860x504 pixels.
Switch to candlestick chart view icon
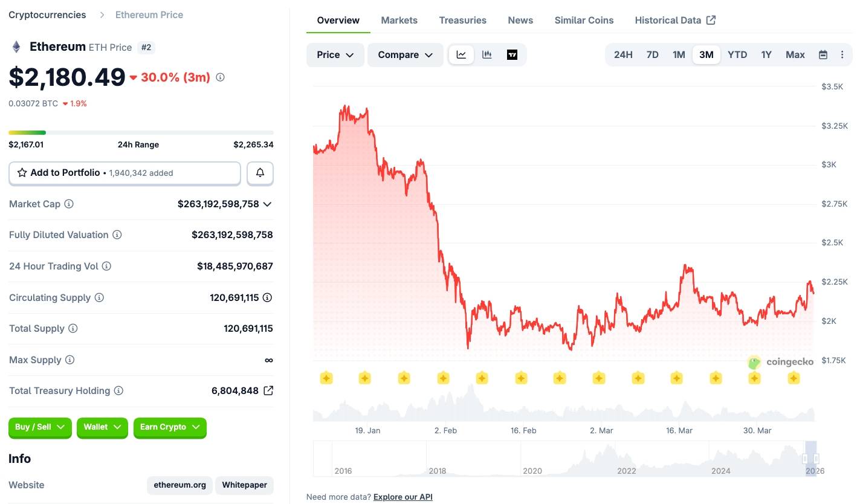(487, 55)
